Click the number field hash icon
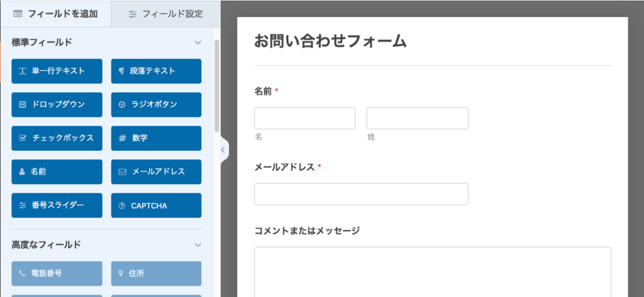644x297 pixels. coord(122,138)
